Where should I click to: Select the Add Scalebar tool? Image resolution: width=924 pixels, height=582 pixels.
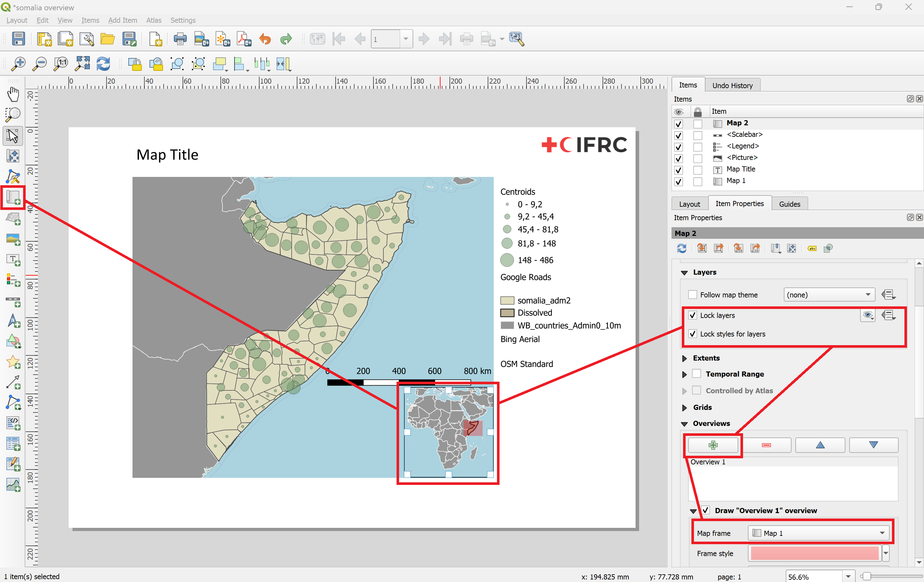coord(13,301)
